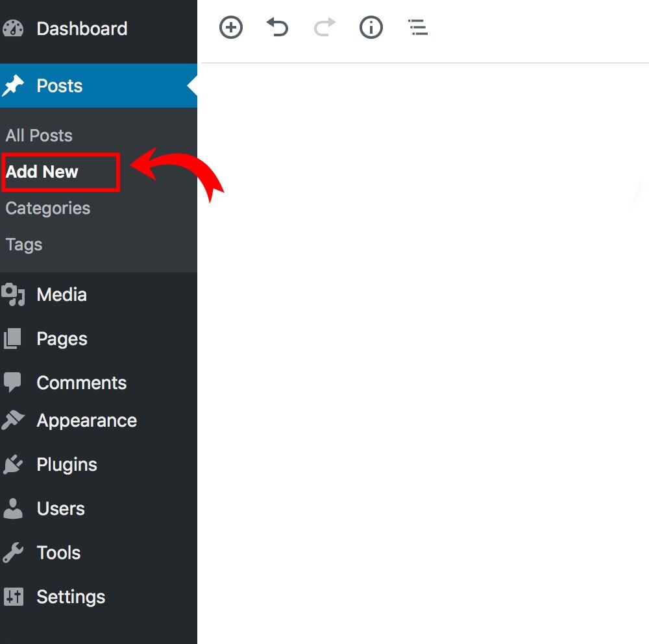Click the Dashboard gauge icon
This screenshot has height=644, width=649.
pos(13,29)
